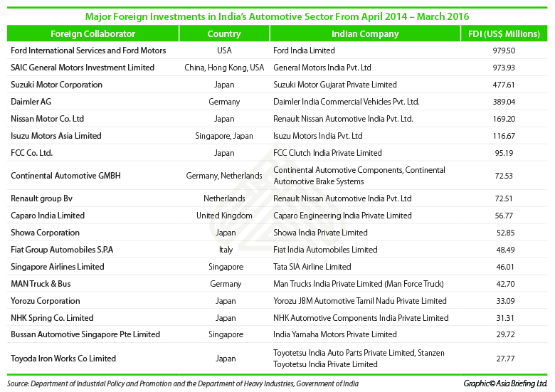The height and width of the screenshot is (392, 555).
Task: Click the Ford India Limited cell
Action: pos(304,51)
